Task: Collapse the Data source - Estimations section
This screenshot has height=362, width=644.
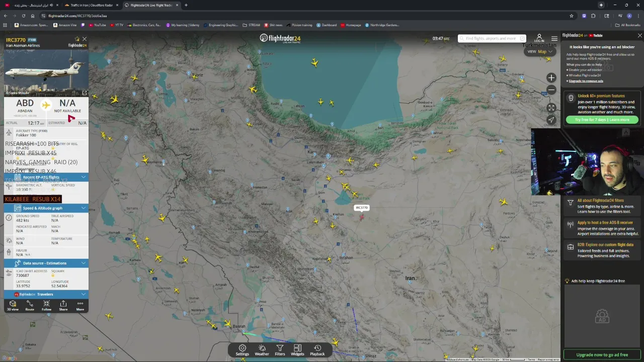Action: coord(46,263)
